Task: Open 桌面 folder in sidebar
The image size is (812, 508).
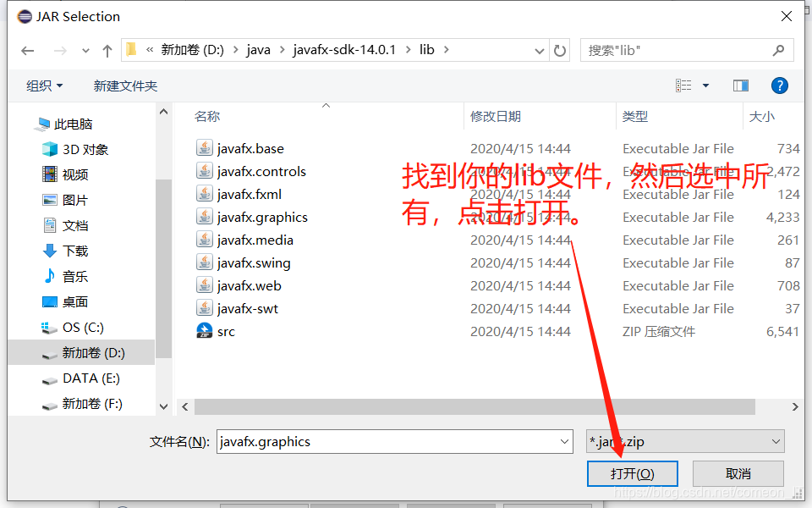Action: 65,301
